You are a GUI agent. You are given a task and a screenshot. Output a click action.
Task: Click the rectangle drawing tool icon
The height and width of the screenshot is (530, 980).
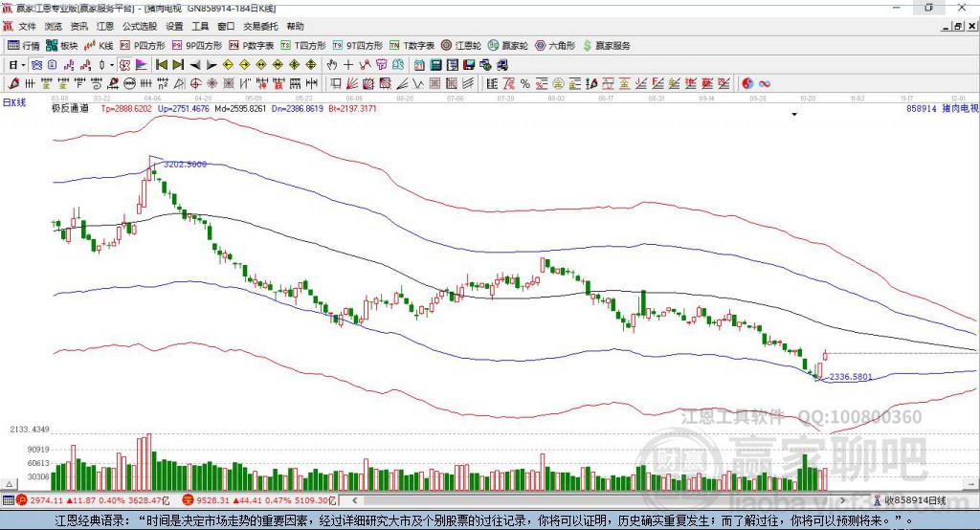coord(336,83)
